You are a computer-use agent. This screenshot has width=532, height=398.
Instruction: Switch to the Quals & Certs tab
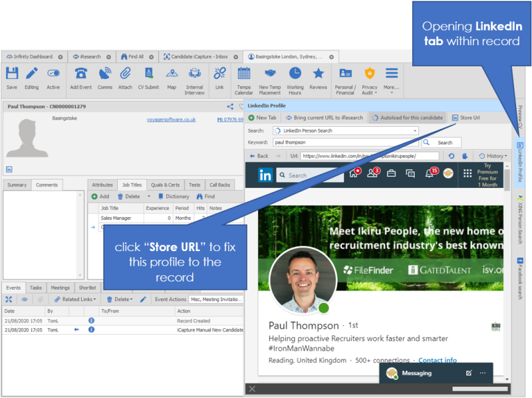[165, 185]
